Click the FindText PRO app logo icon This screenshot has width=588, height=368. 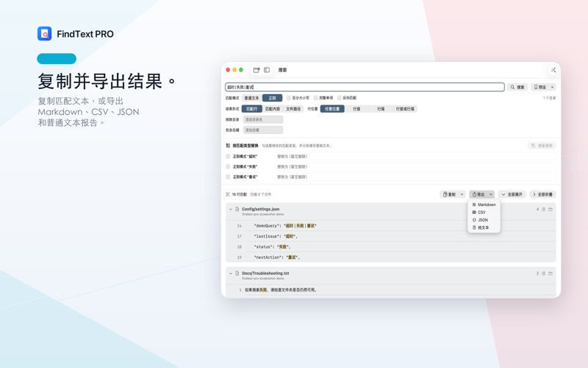[x=44, y=33]
